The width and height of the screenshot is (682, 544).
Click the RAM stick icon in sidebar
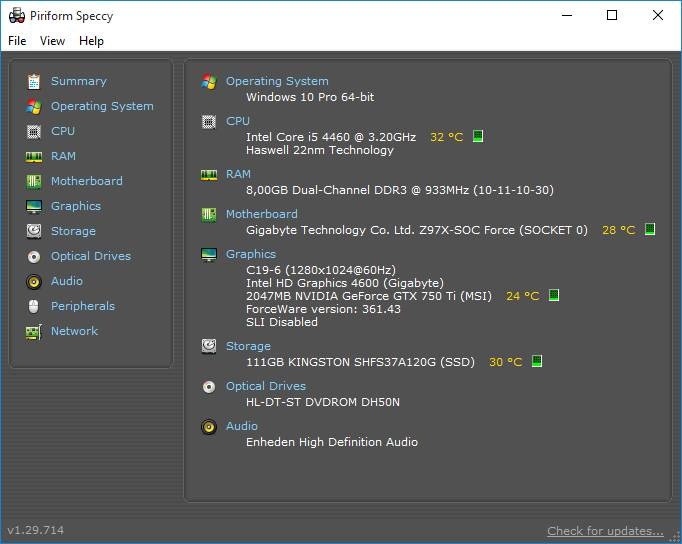33,157
